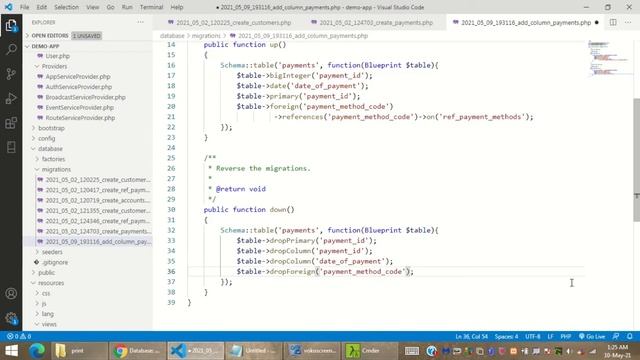Click the feedback icon in status bar
Viewport: 640px width, 360px height.
point(616,336)
